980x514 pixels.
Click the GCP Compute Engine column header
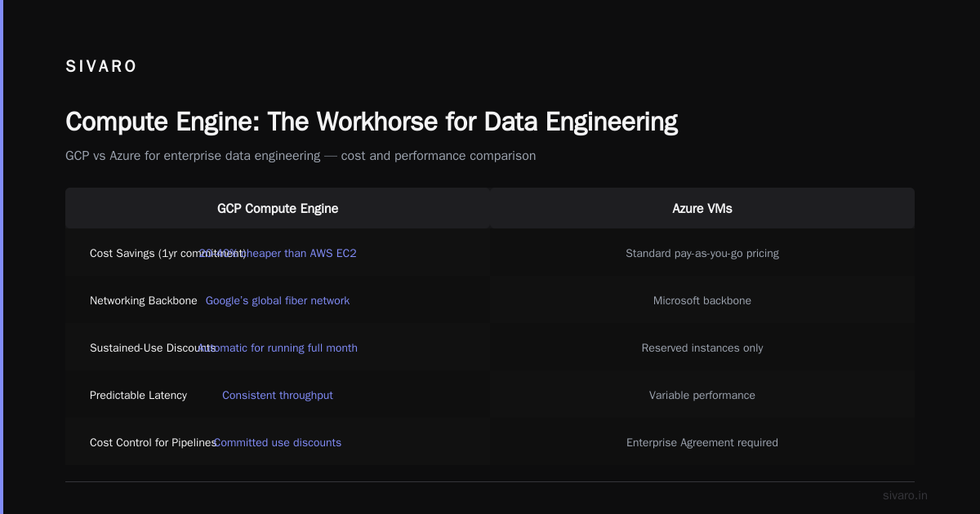(278, 208)
